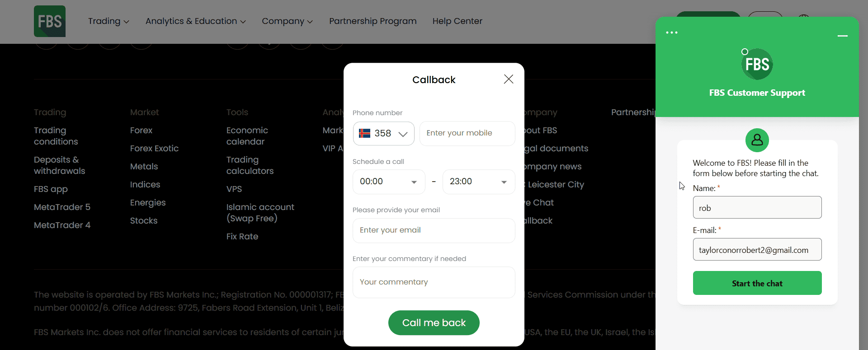Click the green user avatar above the welcome message
Screen dimensions: 868x350
tap(757, 140)
